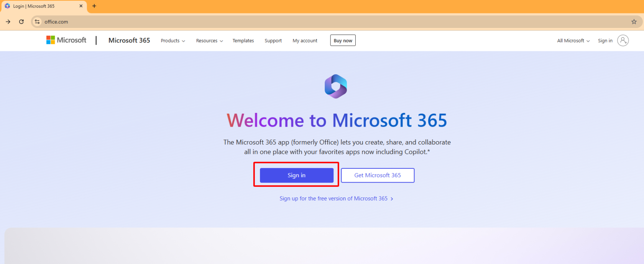Viewport: 644px width, 264px height.
Task: Expand the All Microsoft menu
Action: pos(573,41)
